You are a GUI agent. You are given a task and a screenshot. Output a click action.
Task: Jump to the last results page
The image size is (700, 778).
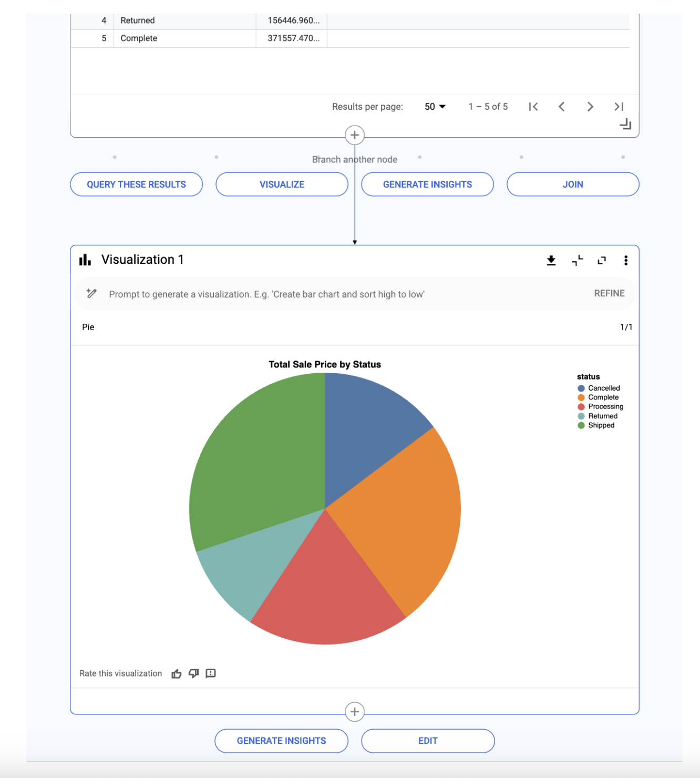(619, 107)
